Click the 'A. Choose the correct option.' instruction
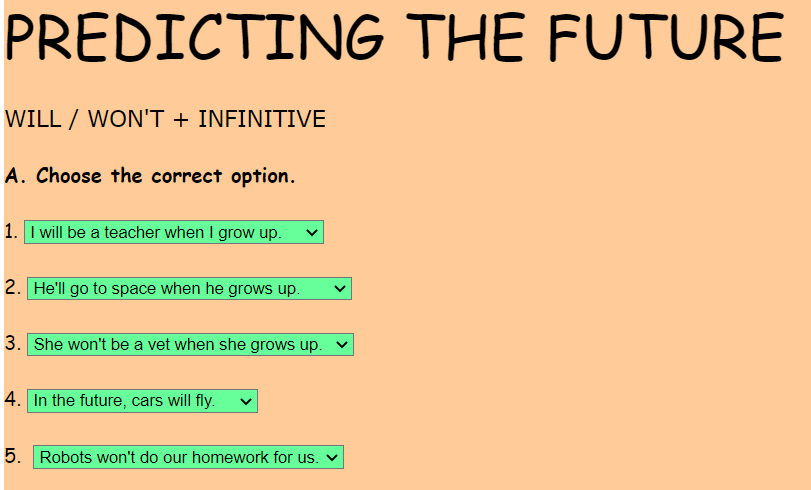This screenshot has height=490, width=811. tap(150, 177)
